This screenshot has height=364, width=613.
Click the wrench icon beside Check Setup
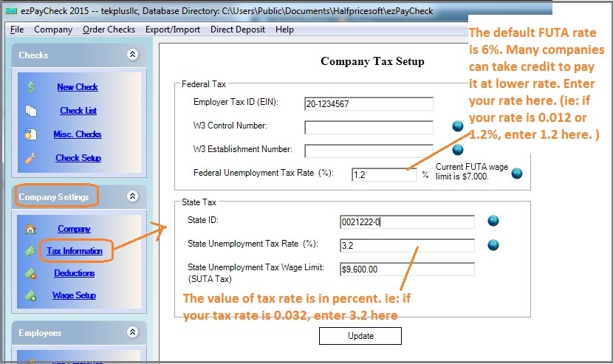pyautogui.click(x=30, y=158)
